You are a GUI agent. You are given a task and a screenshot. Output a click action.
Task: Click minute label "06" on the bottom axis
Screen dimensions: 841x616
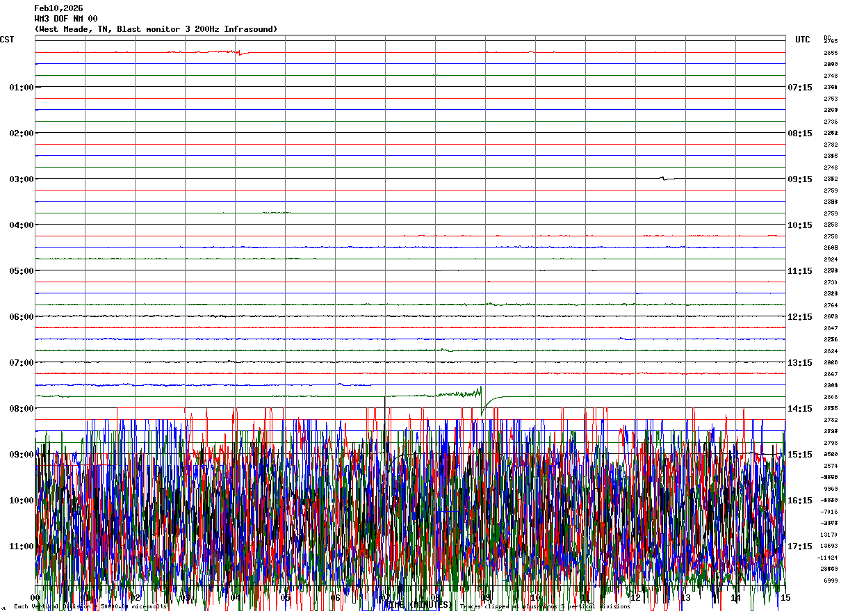click(335, 597)
